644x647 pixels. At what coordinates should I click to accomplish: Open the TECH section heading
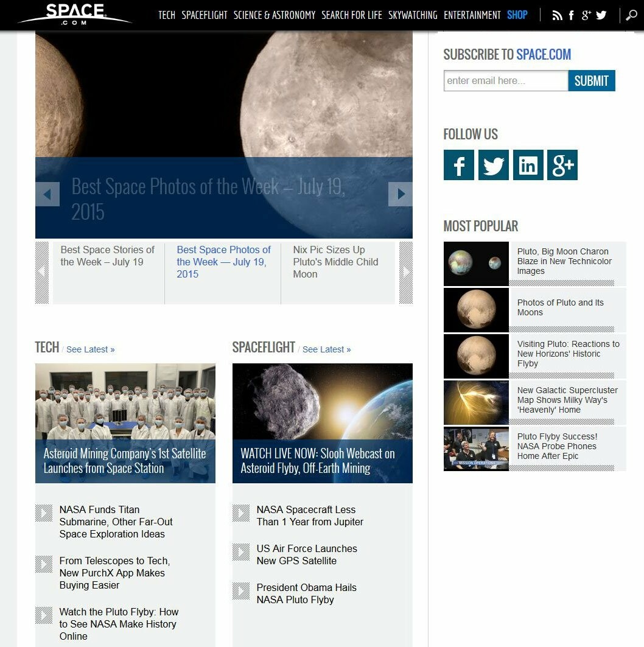(47, 348)
